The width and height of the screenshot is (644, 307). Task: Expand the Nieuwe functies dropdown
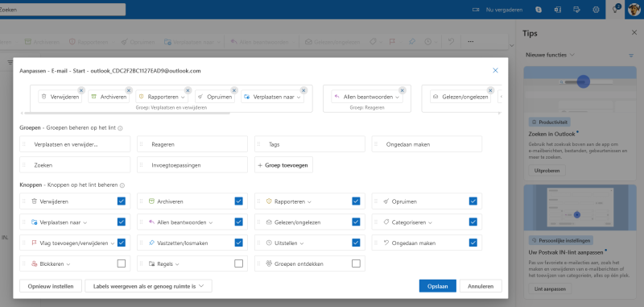click(550, 55)
